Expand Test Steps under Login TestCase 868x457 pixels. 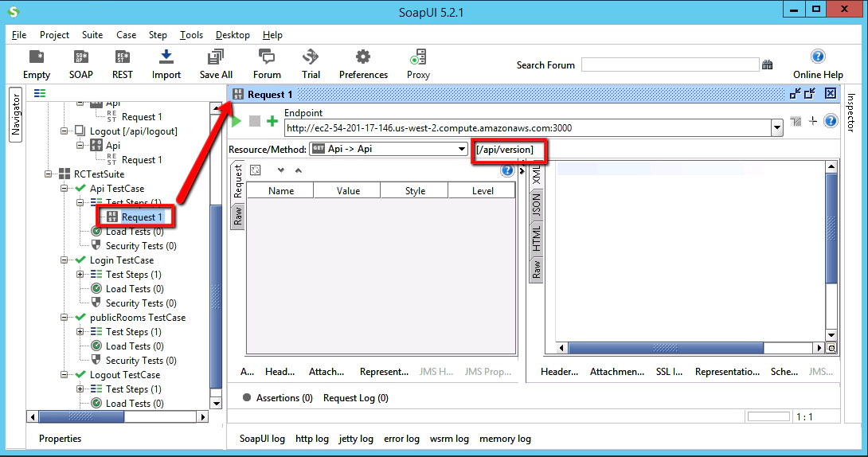80,275
